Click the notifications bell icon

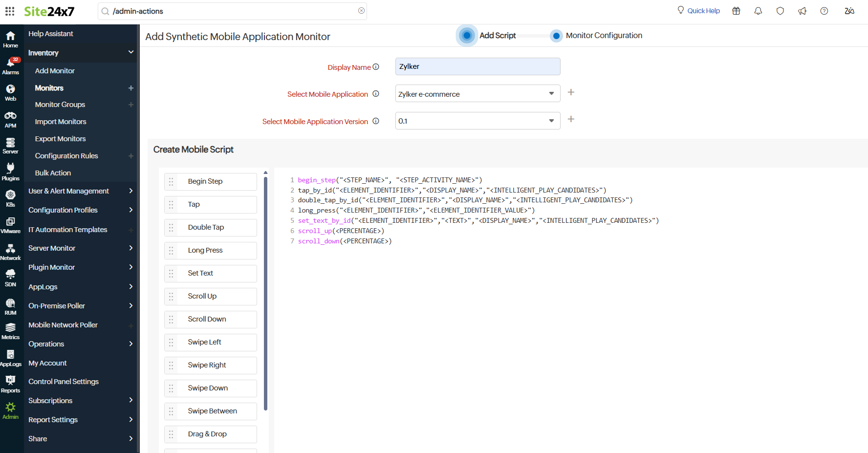(x=758, y=10)
